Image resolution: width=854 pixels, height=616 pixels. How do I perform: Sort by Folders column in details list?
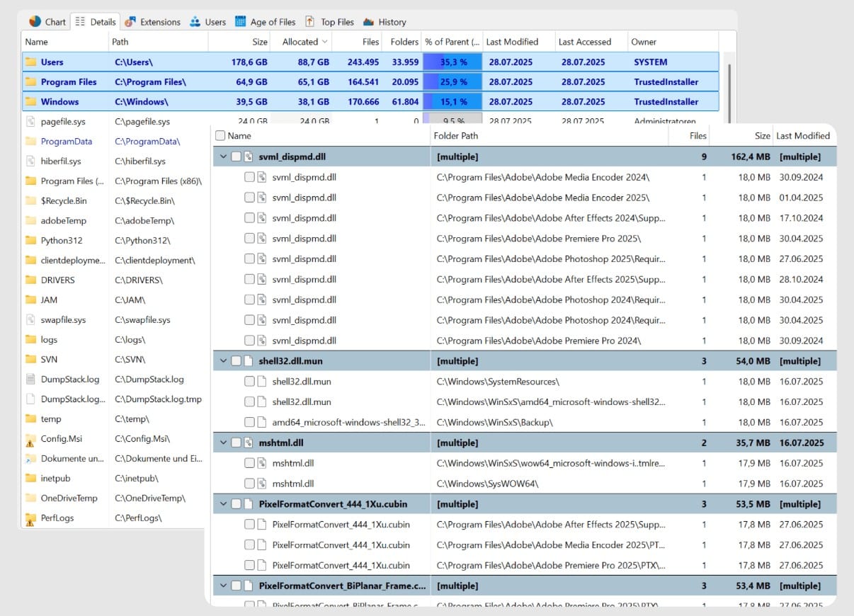404,42
